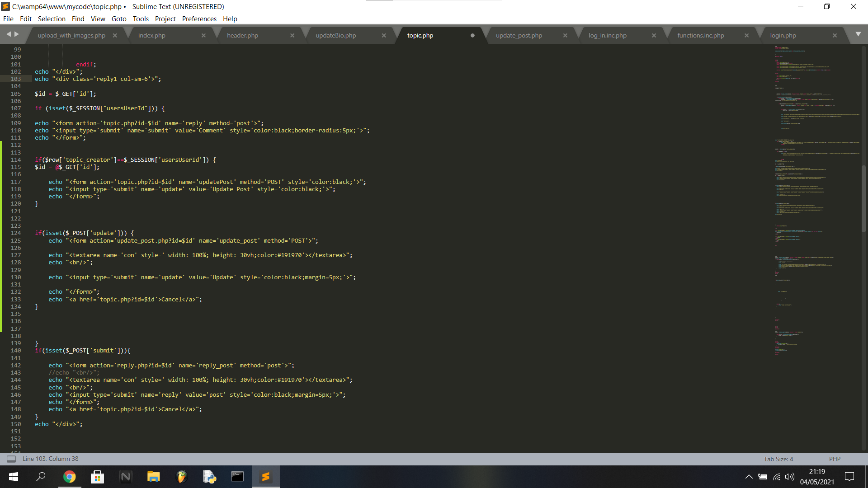The height and width of the screenshot is (488, 868).
Task: Toggle the side bar panel switcher icon
Action: [x=11, y=459]
